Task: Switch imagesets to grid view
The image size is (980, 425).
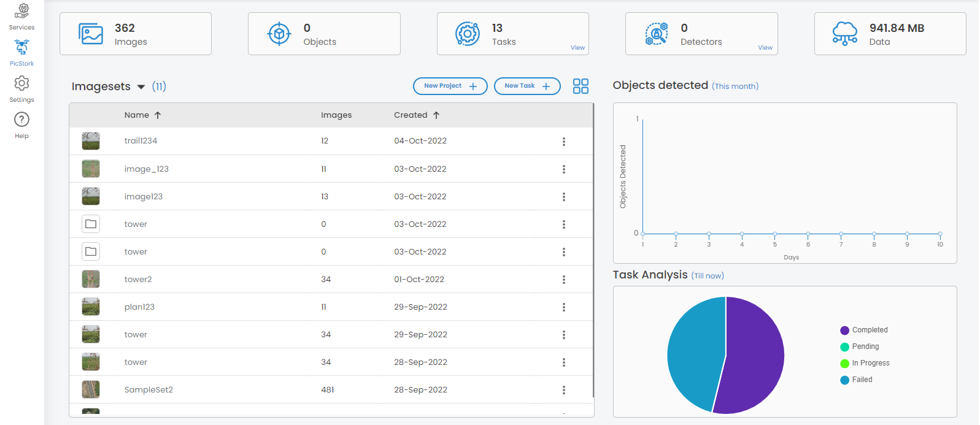Action: click(581, 86)
